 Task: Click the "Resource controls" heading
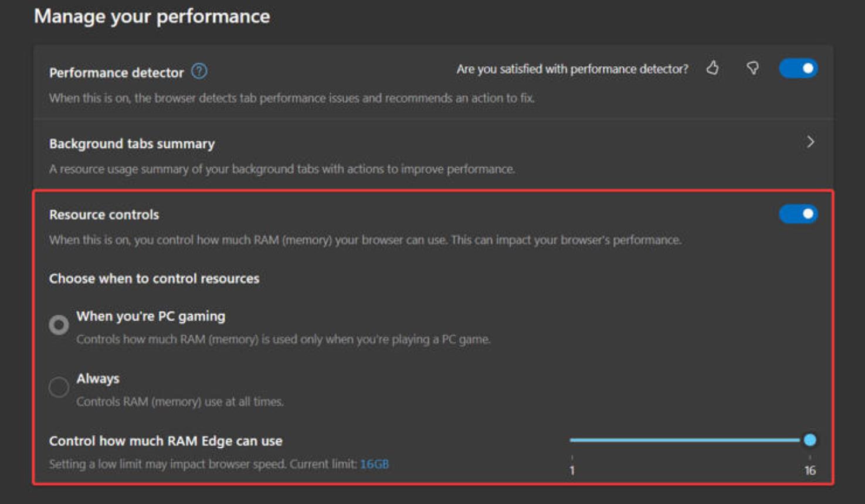(x=104, y=214)
